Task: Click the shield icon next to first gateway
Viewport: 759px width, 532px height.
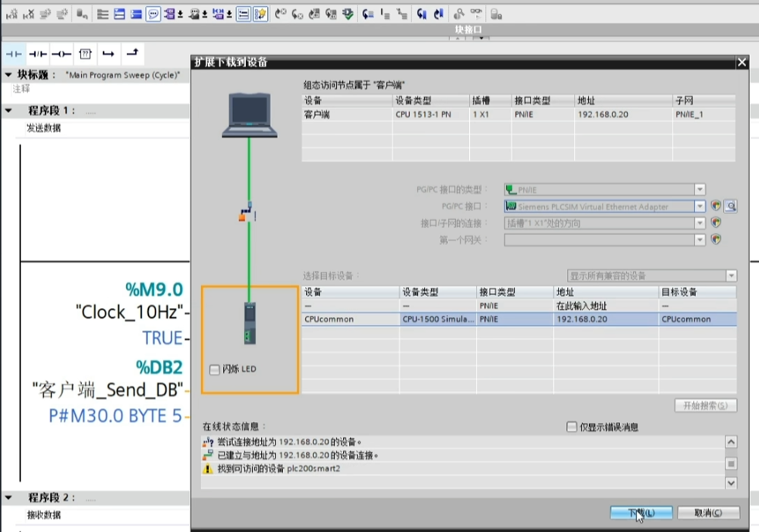Action: 715,240
